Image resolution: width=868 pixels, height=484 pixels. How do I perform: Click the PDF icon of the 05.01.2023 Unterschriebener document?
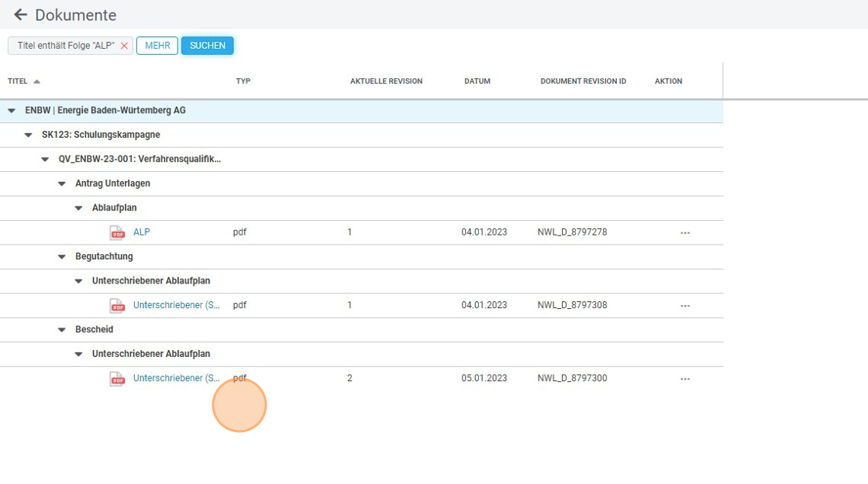coord(117,379)
